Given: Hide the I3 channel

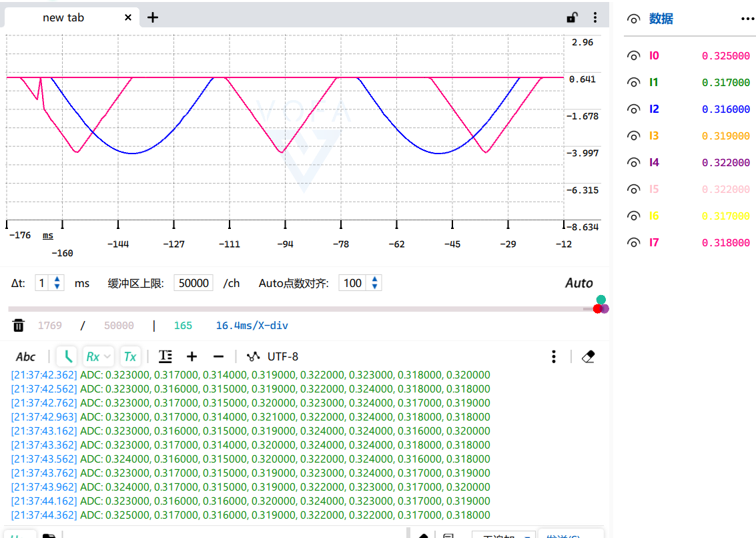Looking at the screenshot, I should click(633, 136).
